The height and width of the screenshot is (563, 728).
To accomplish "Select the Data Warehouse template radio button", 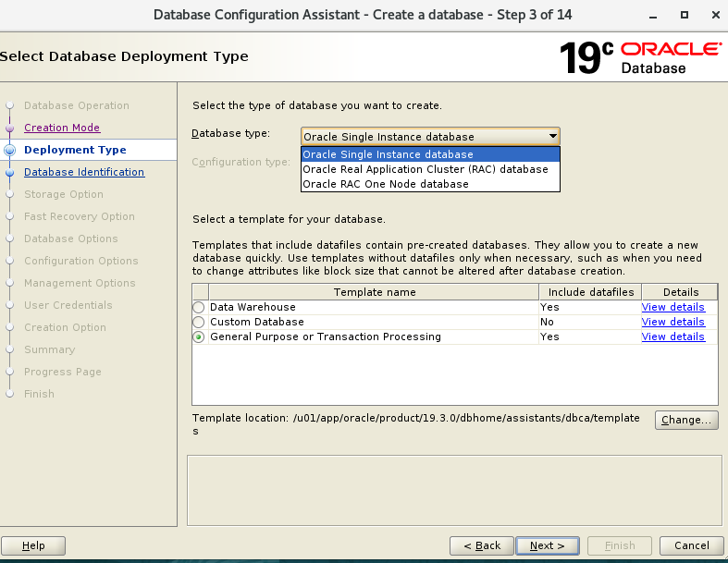I will [199, 307].
